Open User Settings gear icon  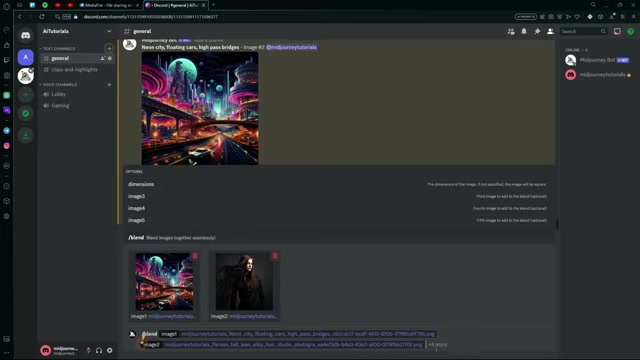[110, 350]
